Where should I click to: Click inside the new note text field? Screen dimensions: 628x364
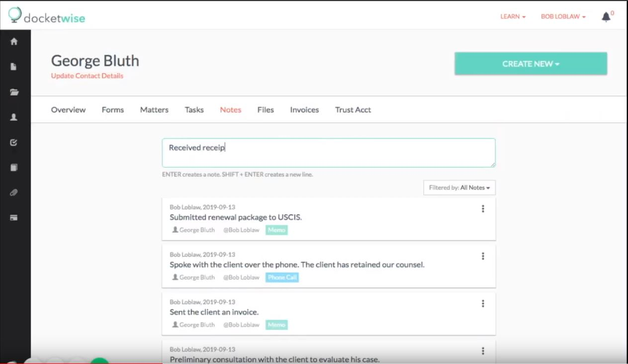(x=328, y=153)
